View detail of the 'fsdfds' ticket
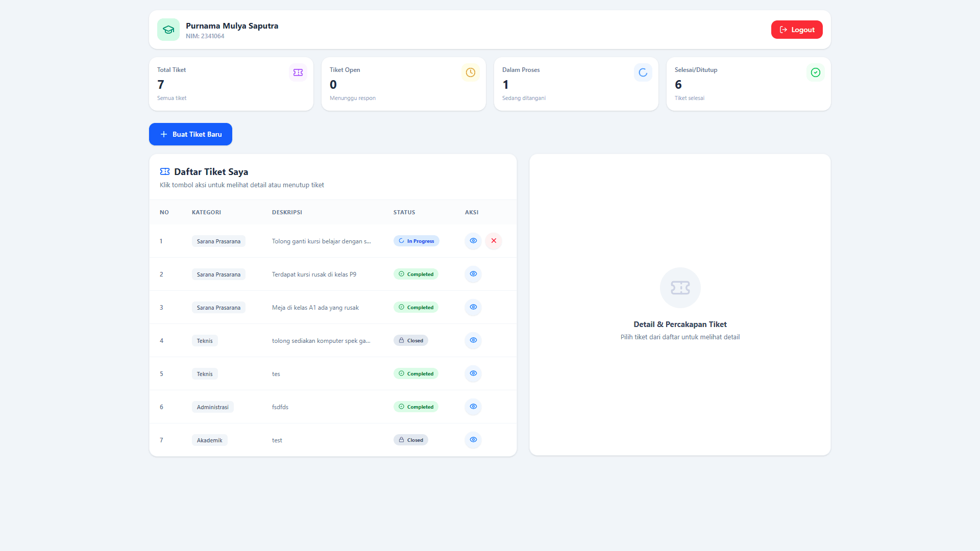 pos(473,407)
